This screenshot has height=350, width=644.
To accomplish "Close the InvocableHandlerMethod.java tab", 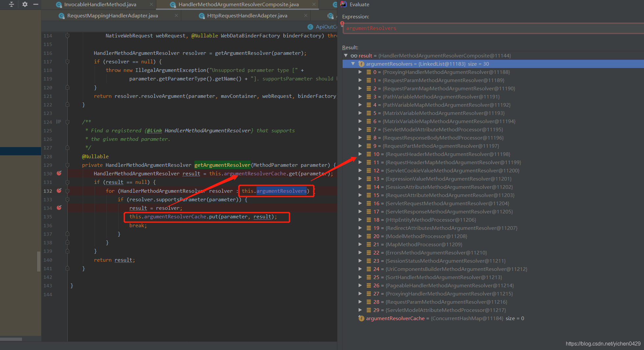I will [151, 4].
